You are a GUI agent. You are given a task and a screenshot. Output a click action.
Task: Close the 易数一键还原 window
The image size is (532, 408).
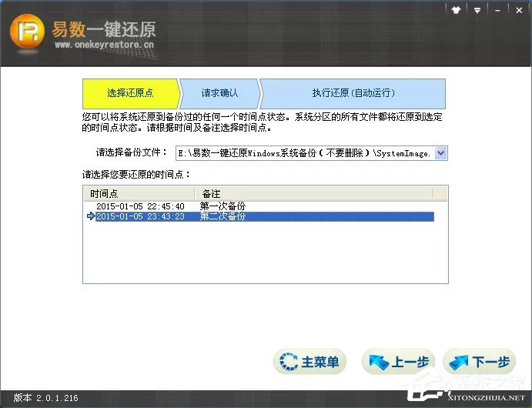pos(519,10)
